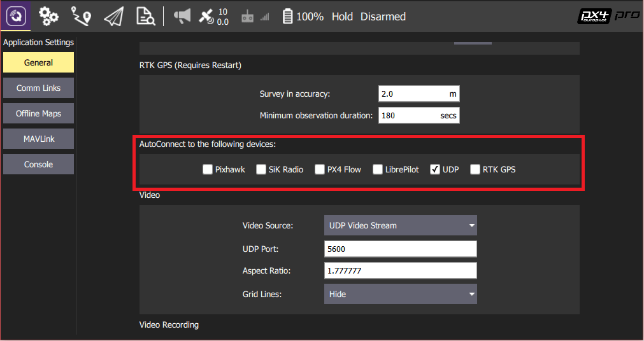Open vehicle setup gears icon

click(48, 16)
